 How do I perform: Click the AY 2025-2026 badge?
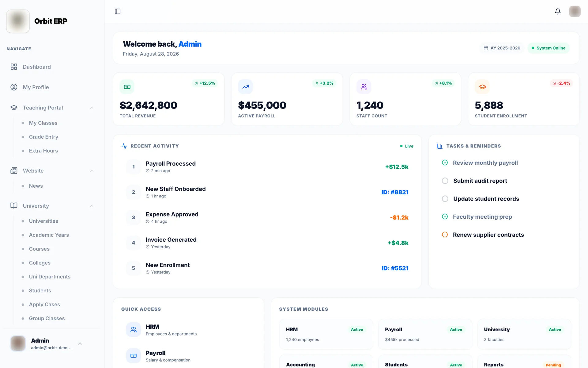[502, 48]
